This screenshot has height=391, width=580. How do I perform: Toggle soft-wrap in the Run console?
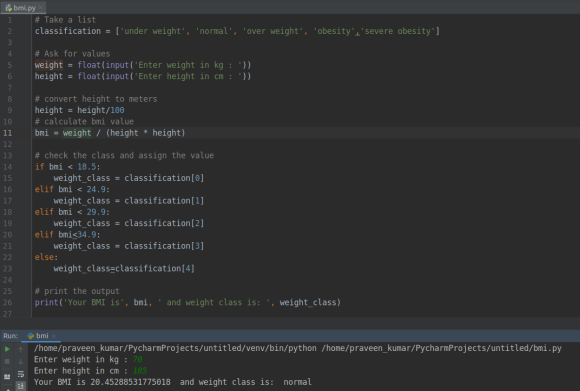[21, 374]
